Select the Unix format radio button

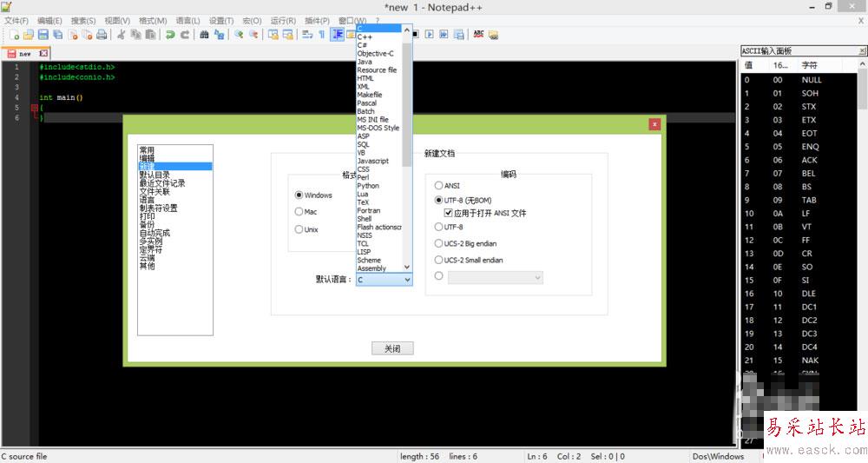point(299,229)
